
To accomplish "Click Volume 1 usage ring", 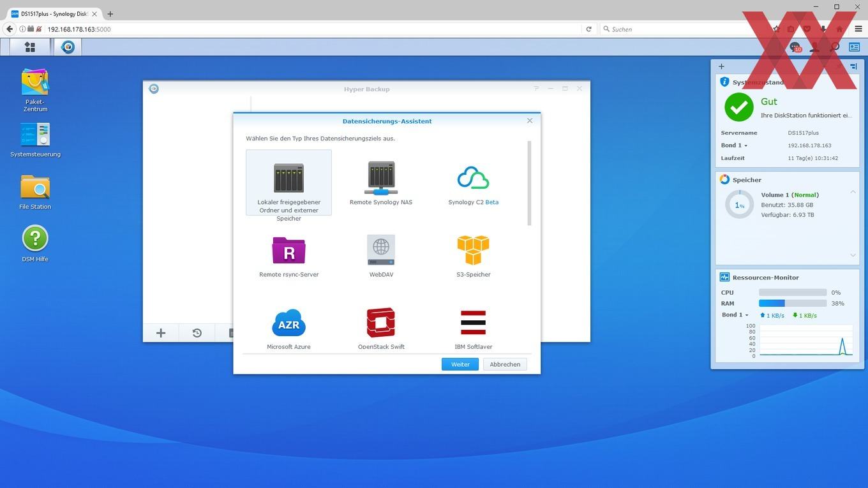I will pos(739,205).
